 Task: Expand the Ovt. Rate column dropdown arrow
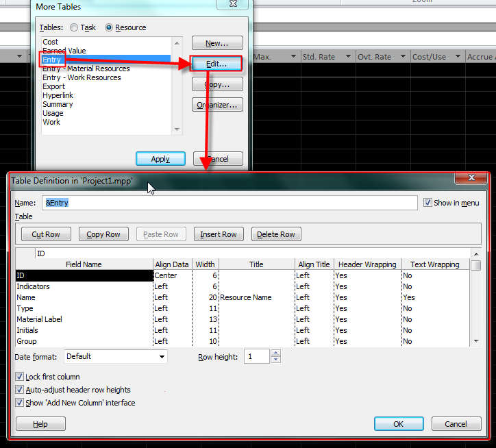pyautogui.click(x=404, y=57)
